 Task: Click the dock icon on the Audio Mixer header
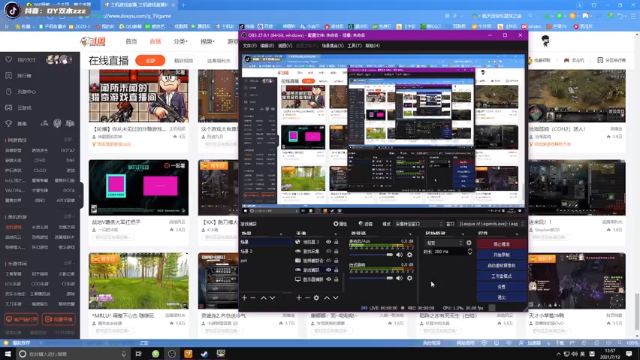tap(410, 233)
